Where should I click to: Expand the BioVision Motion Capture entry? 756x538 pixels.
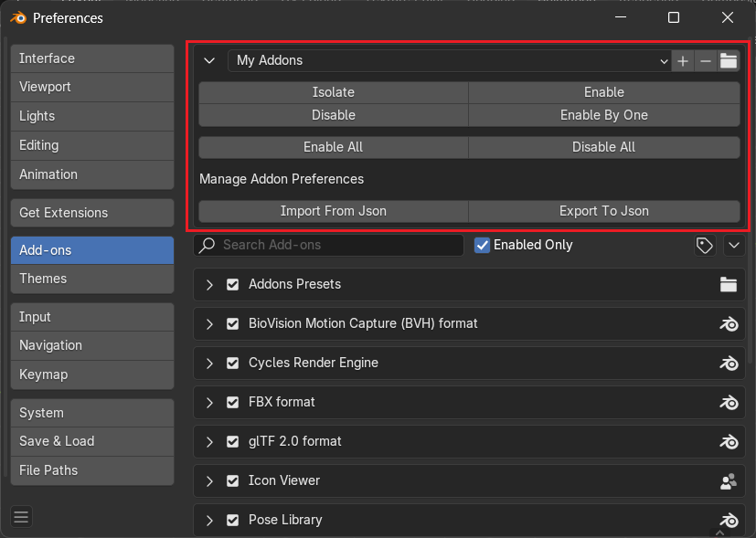(x=209, y=323)
